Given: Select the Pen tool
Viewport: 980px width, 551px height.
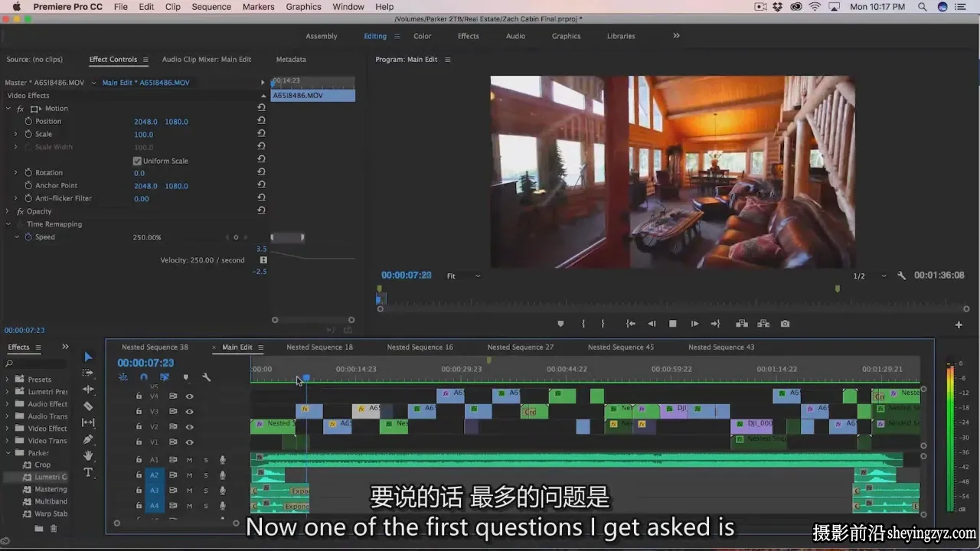Looking at the screenshot, I should (88, 439).
